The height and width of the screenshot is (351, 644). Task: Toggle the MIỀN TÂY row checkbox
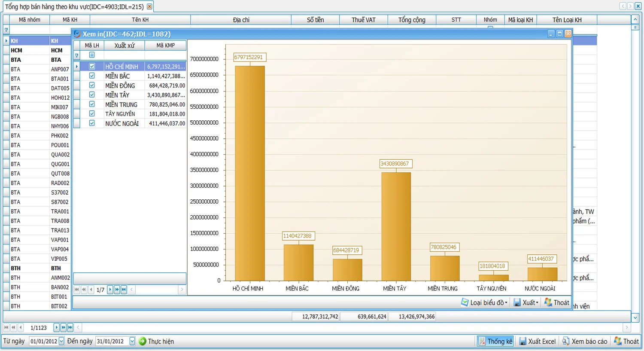point(92,95)
